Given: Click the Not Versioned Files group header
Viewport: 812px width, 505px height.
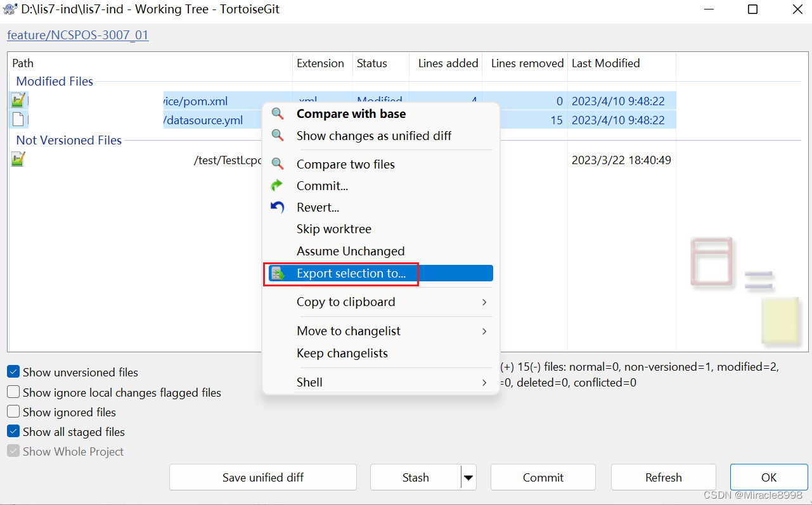Looking at the screenshot, I should click(x=68, y=140).
